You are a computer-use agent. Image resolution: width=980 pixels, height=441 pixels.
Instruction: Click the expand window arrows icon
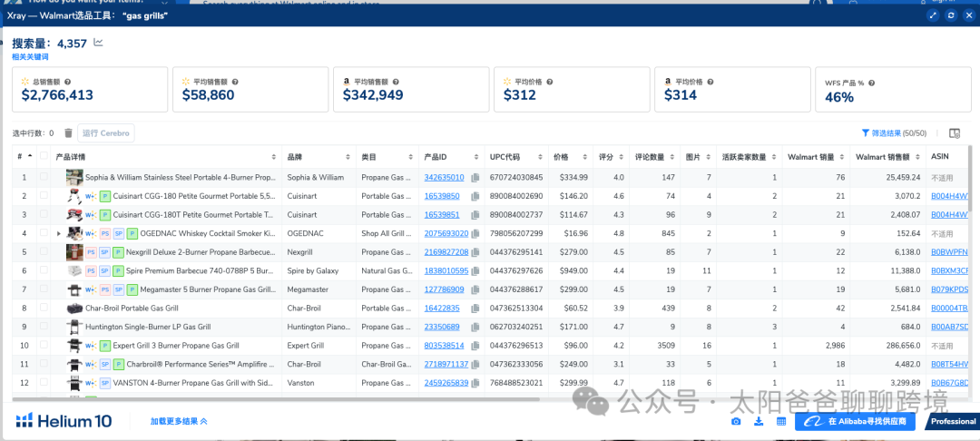933,15
